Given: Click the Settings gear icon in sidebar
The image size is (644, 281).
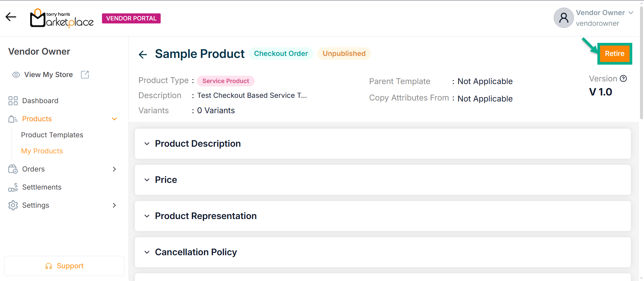Looking at the screenshot, I should pos(13,205).
